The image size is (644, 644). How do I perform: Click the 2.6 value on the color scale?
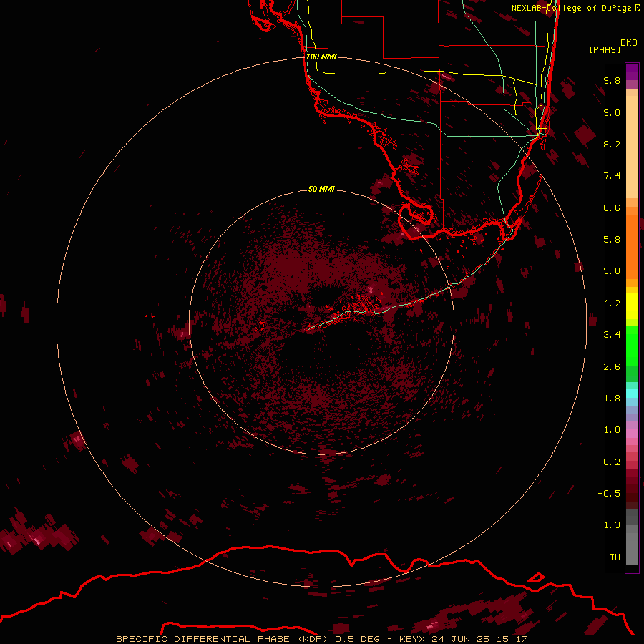point(612,367)
